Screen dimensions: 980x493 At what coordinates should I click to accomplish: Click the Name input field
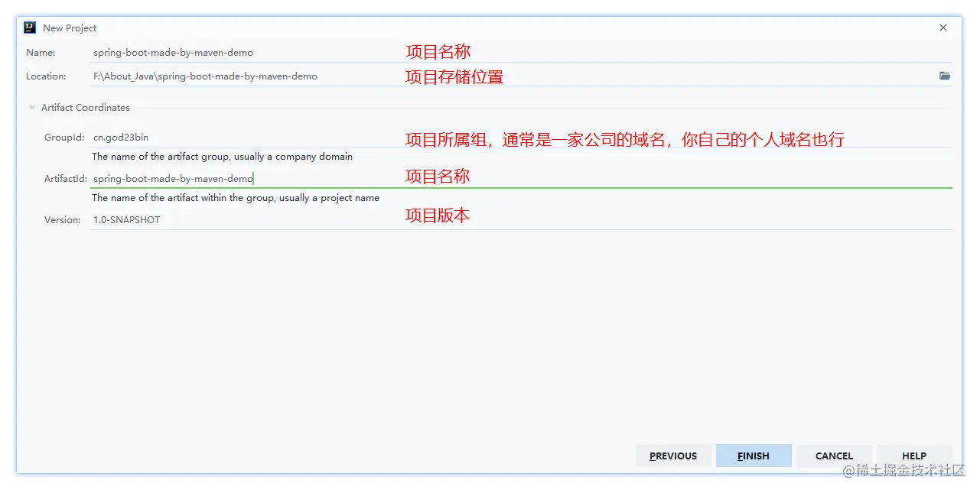[x=520, y=53]
